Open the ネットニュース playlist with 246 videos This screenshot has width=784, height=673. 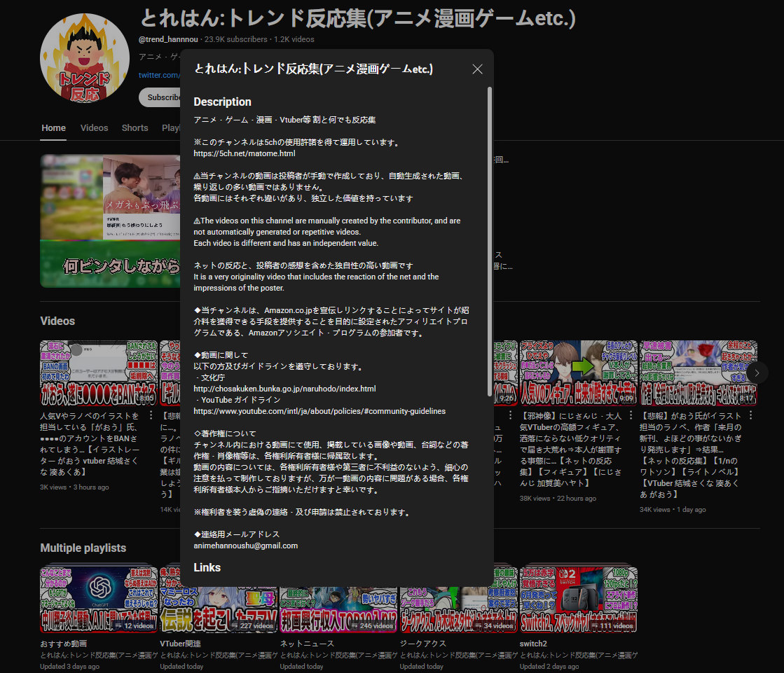tap(338, 610)
